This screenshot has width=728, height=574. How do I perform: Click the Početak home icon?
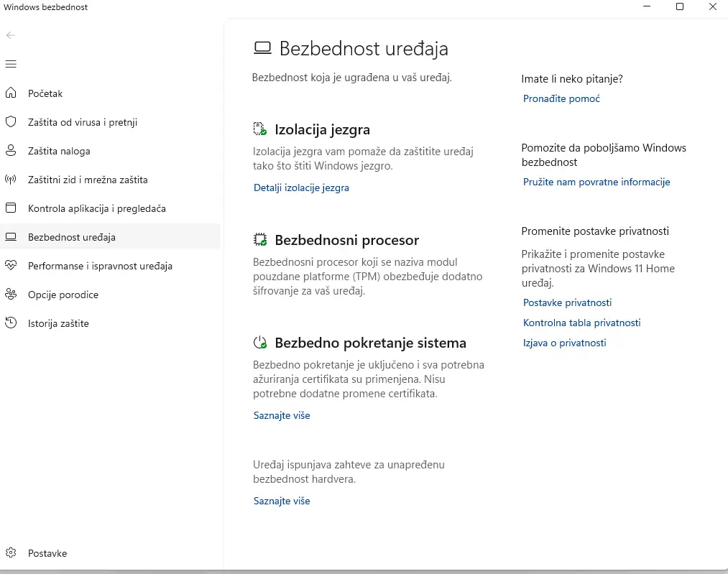pyautogui.click(x=11, y=93)
